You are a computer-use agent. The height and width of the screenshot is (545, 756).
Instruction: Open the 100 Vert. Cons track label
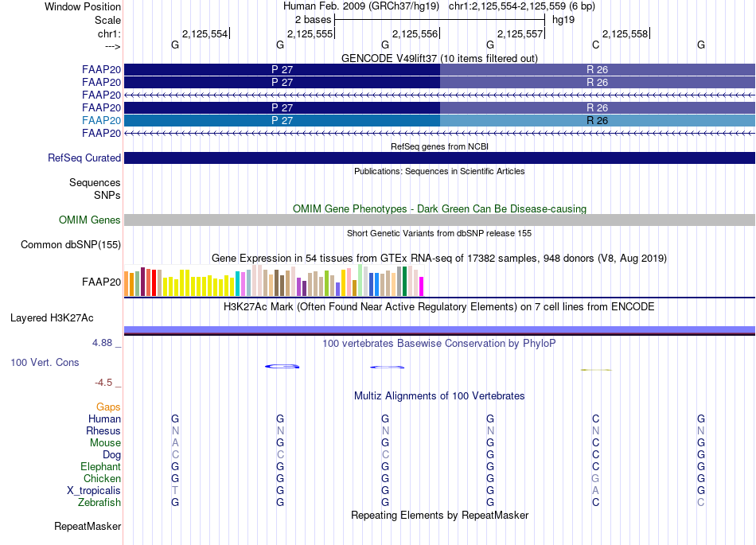coord(45,362)
